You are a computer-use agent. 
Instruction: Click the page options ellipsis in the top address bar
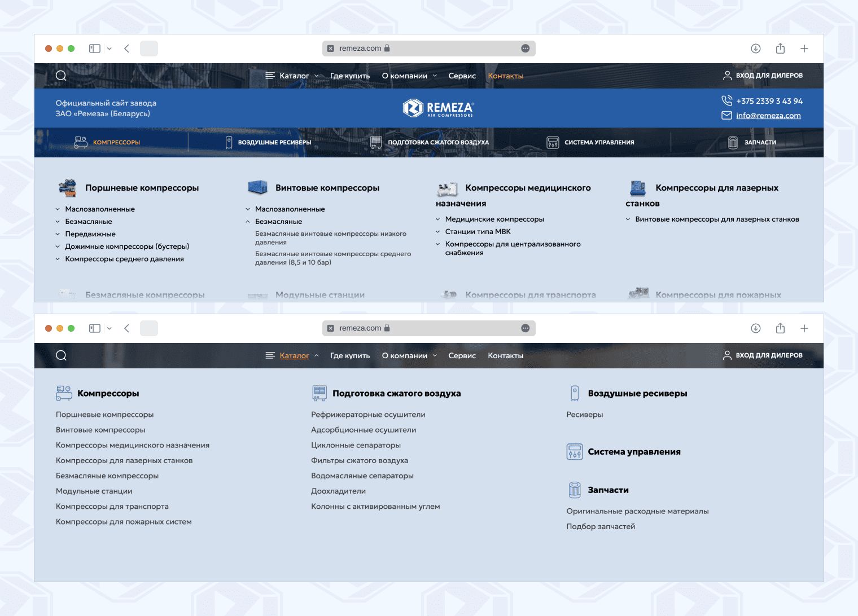tap(526, 49)
